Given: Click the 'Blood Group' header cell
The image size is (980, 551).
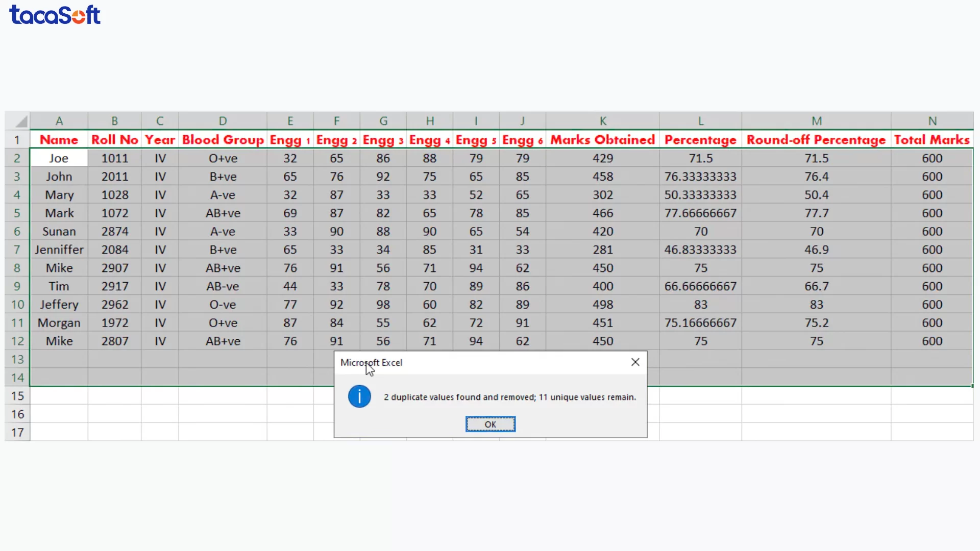Looking at the screenshot, I should point(223,140).
